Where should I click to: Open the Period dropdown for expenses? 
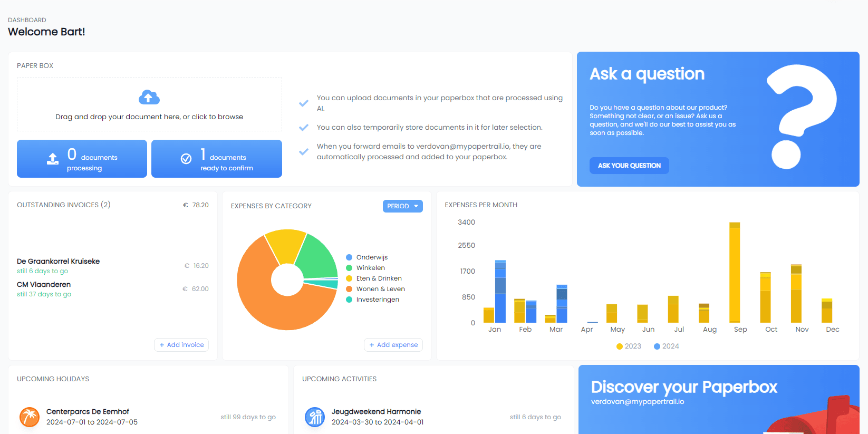[x=402, y=206]
